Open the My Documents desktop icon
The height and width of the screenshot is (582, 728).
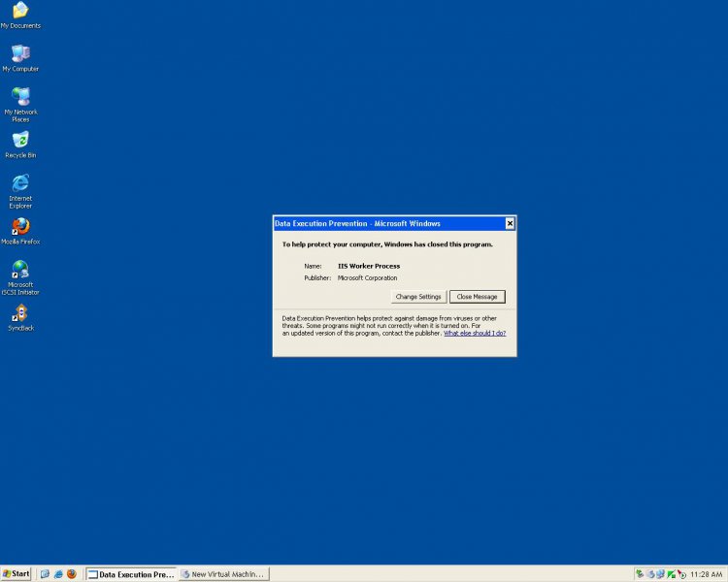point(20,15)
